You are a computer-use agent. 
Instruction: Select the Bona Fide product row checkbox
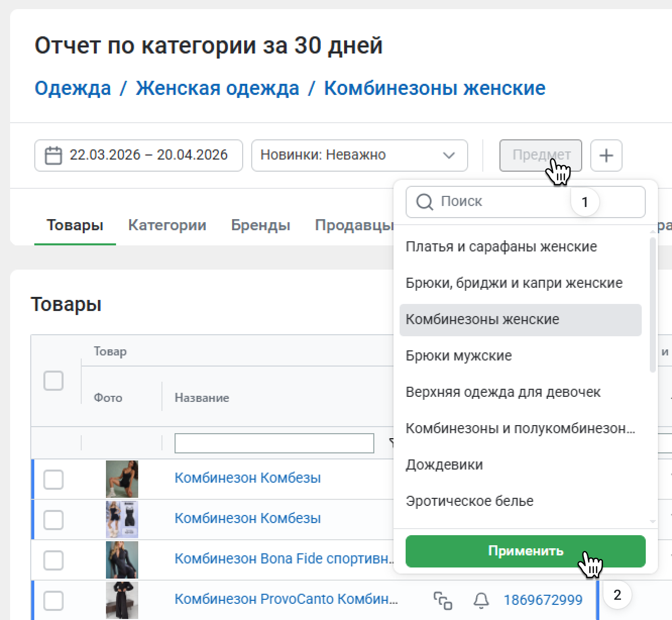[x=53, y=560]
